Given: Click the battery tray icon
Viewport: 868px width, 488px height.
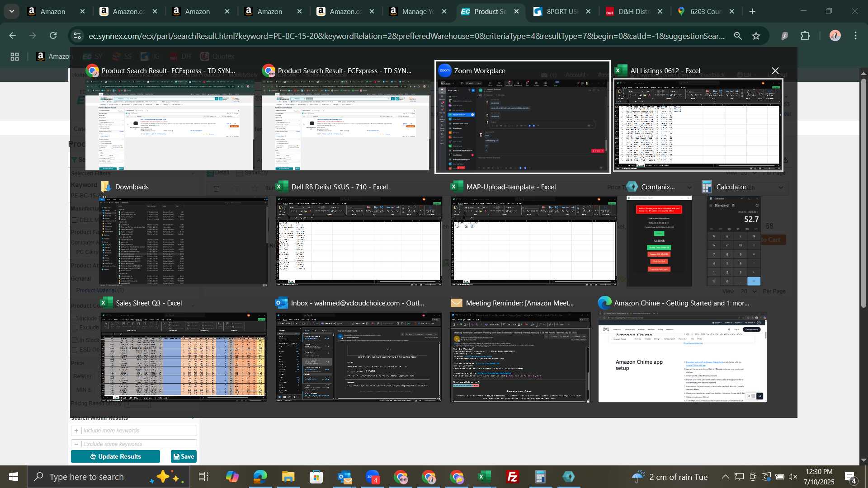Looking at the screenshot, I should [x=780, y=477].
